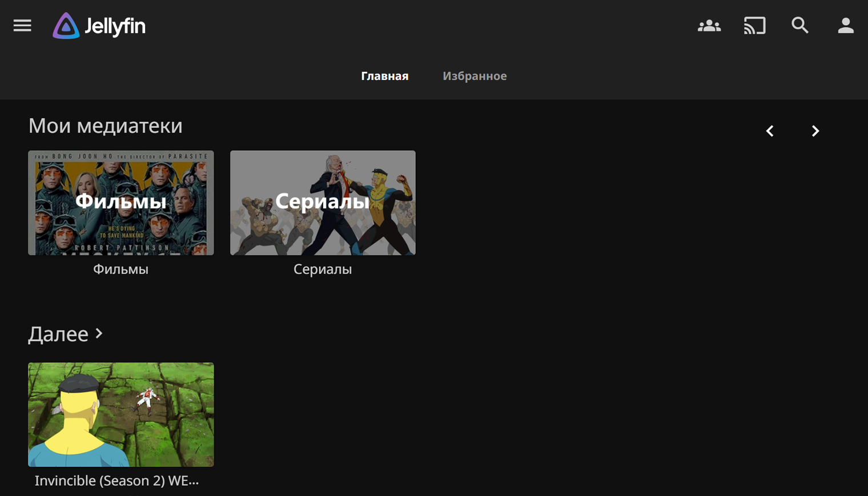The height and width of the screenshot is (496, 868).
Task: Open the search magnifier icon
Action: point(800,25)
